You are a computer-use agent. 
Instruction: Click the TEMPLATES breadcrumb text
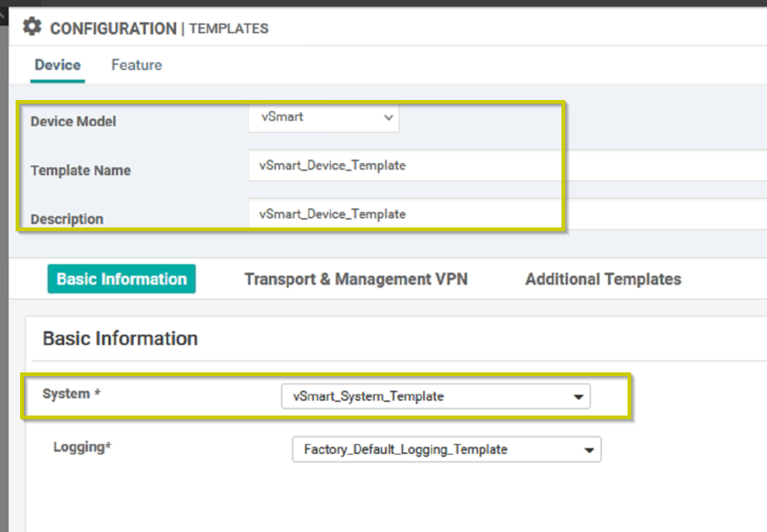229,28
